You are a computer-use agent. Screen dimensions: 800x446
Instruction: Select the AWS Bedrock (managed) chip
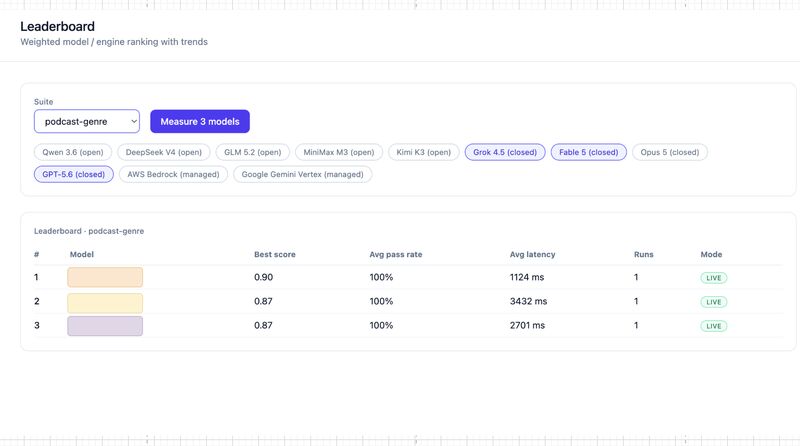pos(173,174)
